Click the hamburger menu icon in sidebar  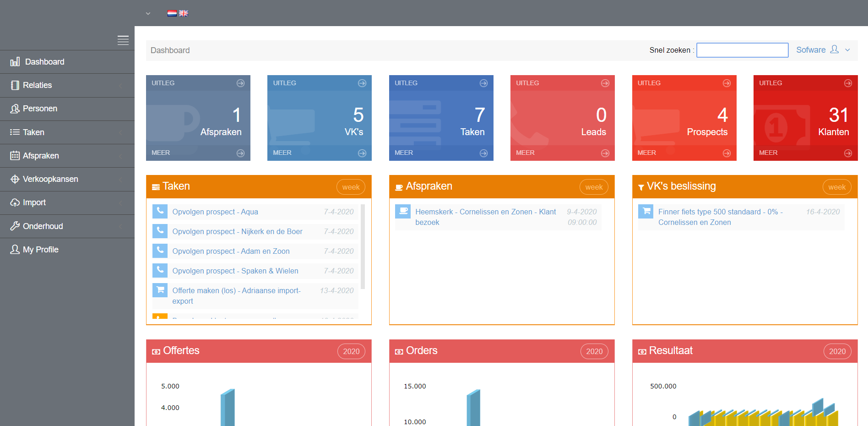point(123,40)
